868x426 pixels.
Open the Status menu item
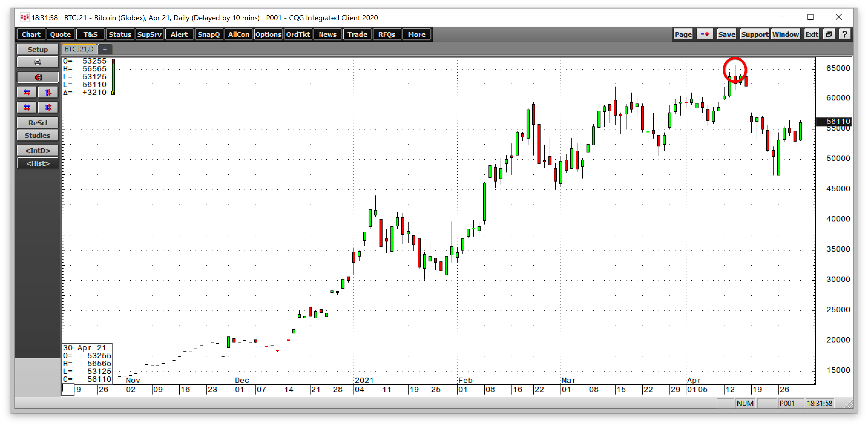[120, 34]
